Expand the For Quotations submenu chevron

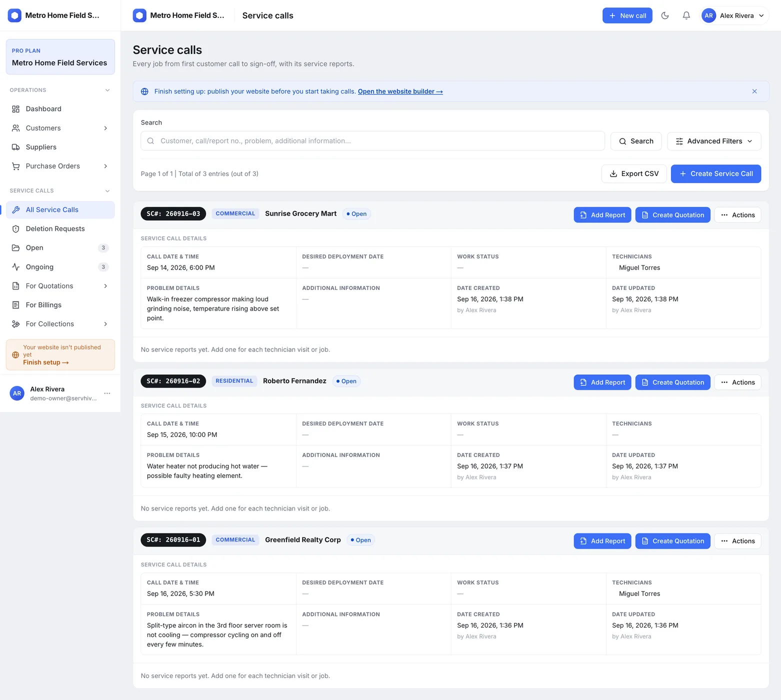pos(105,286)
